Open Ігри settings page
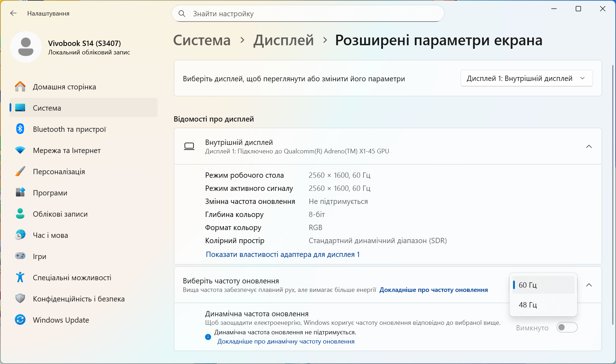The height and width of the screenshot is (364, 616). [x=83, y=256]
